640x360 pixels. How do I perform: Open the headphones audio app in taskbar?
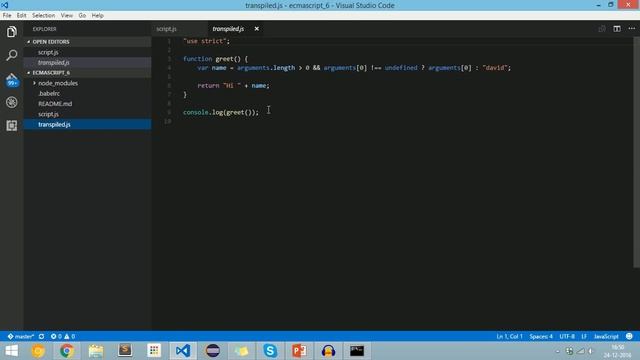(x=328, y=351)
